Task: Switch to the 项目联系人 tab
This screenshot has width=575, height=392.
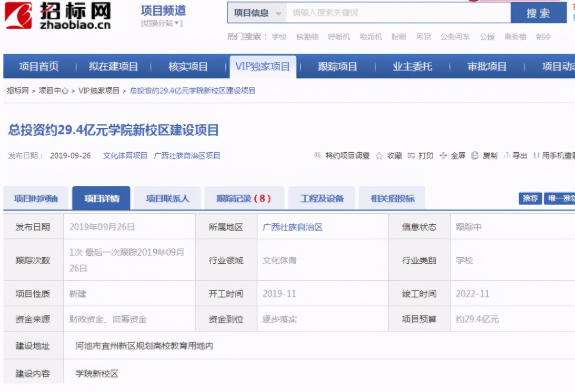Action: [x=167, y=198]
